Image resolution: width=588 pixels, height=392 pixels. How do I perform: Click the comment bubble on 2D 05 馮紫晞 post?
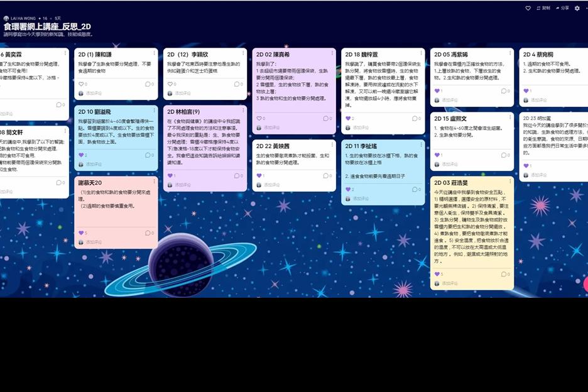pos(504,91)
